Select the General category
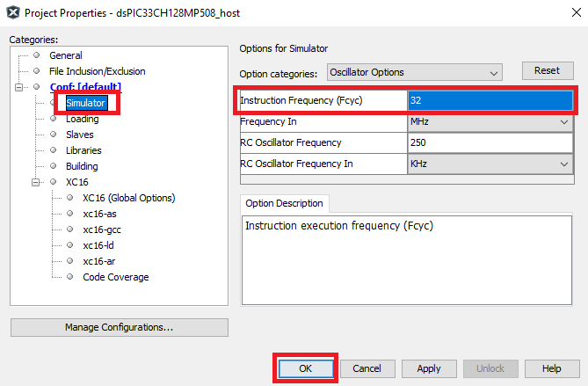The height and width of the screenshot is (386, 588). pyautogui.click(x=66, y=55)
